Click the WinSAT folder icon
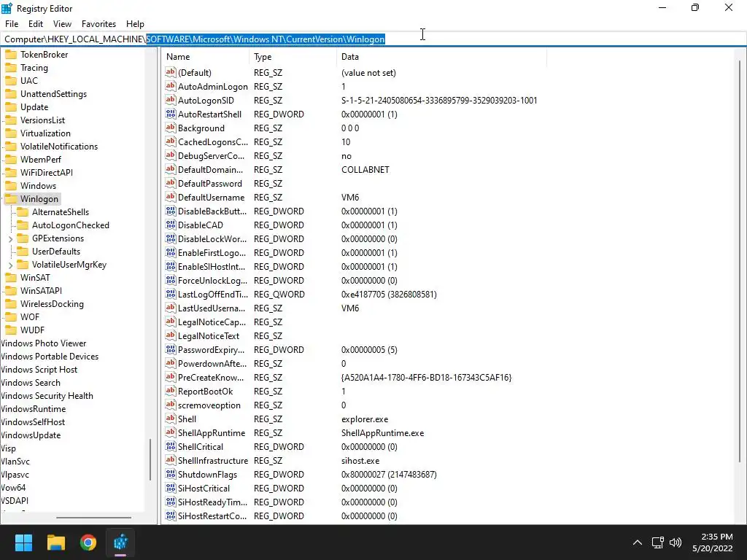 [11, 278]
